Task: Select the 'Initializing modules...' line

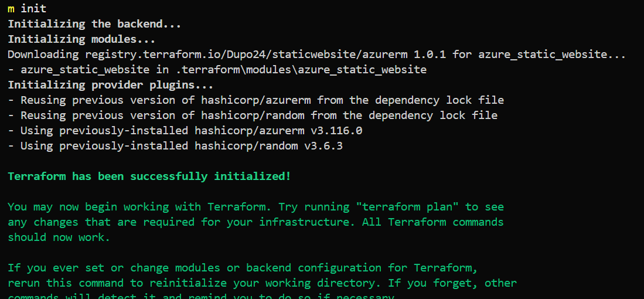Action: coord(81,39)
